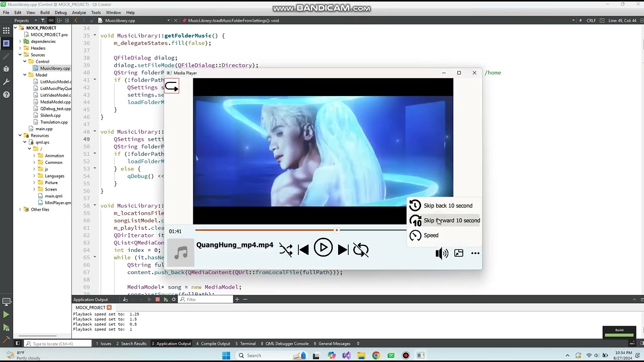Click the filter tree icon in Projects
The image size is (644, 362).
coord(44,21)
